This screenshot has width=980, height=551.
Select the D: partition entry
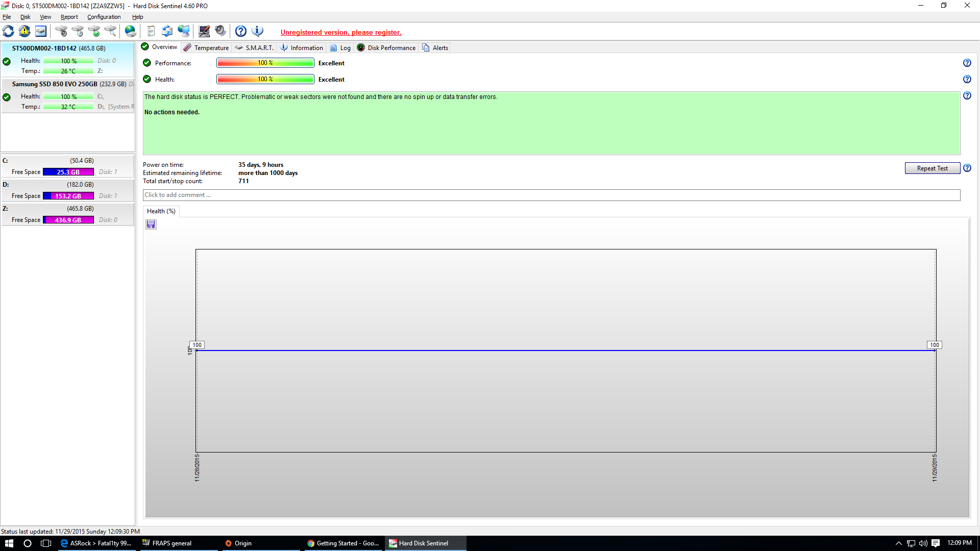68,190
